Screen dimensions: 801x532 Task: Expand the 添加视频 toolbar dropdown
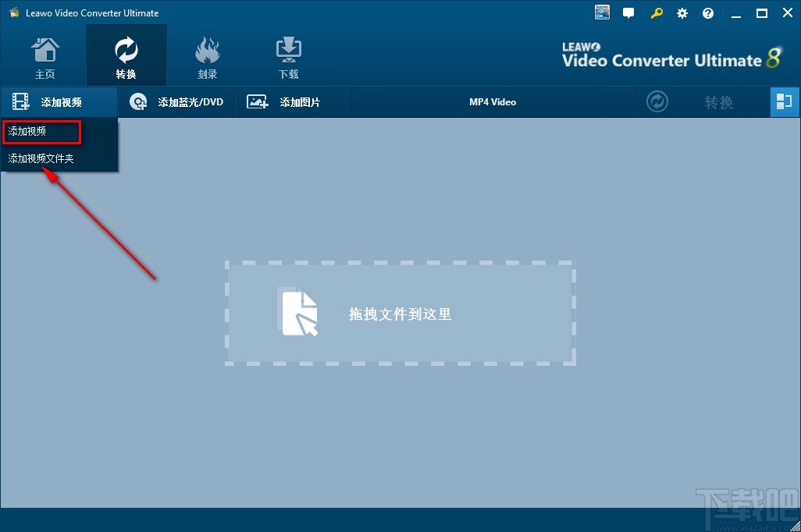pos(61,101)
